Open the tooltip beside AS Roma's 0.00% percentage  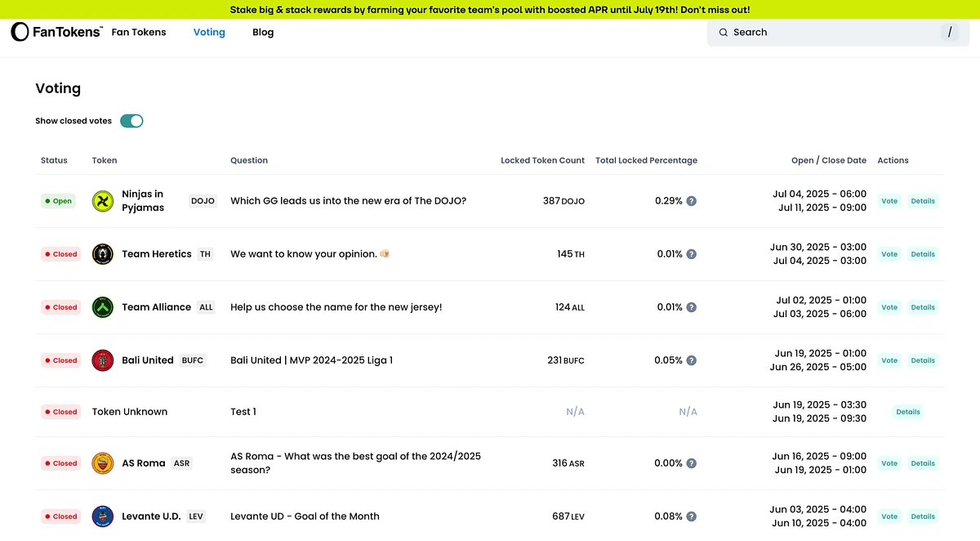(691, 463)
